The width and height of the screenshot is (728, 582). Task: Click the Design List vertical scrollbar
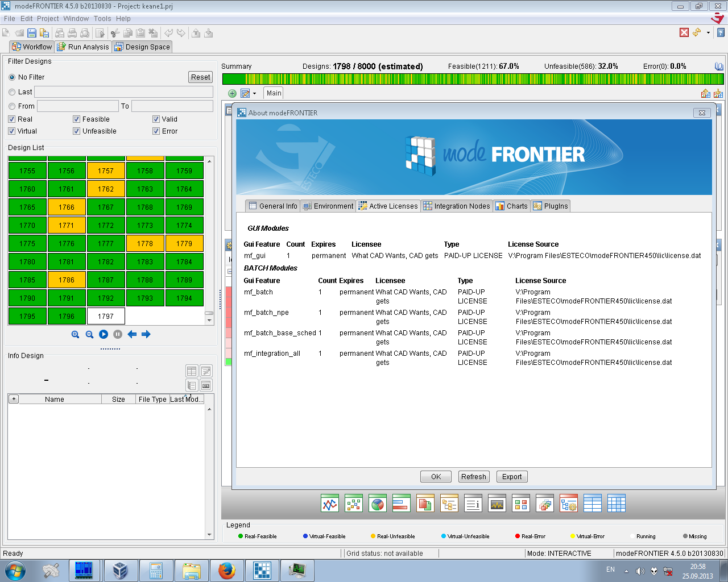(209, 240)
